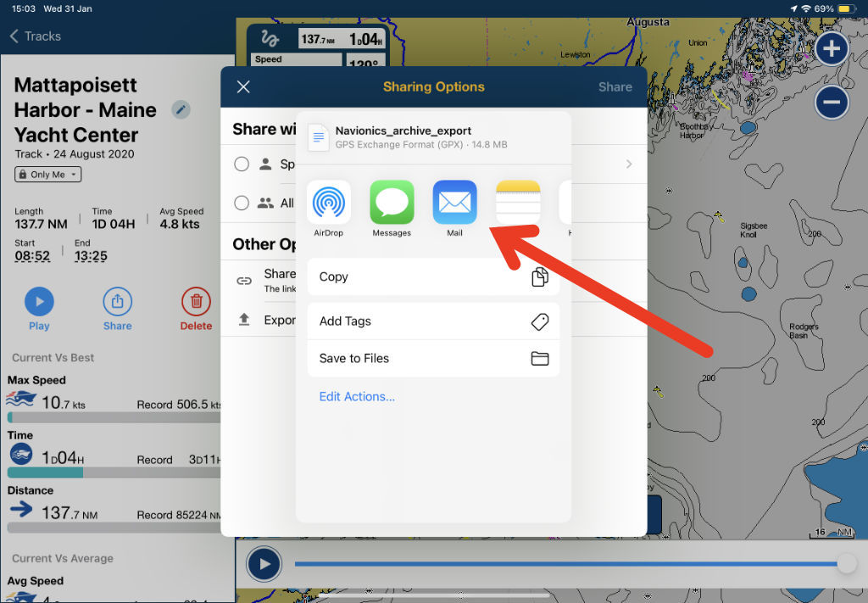The image size is (868, 603).
Task: Close the Sharing Options dialog
Action: click(x=243, y=87)
